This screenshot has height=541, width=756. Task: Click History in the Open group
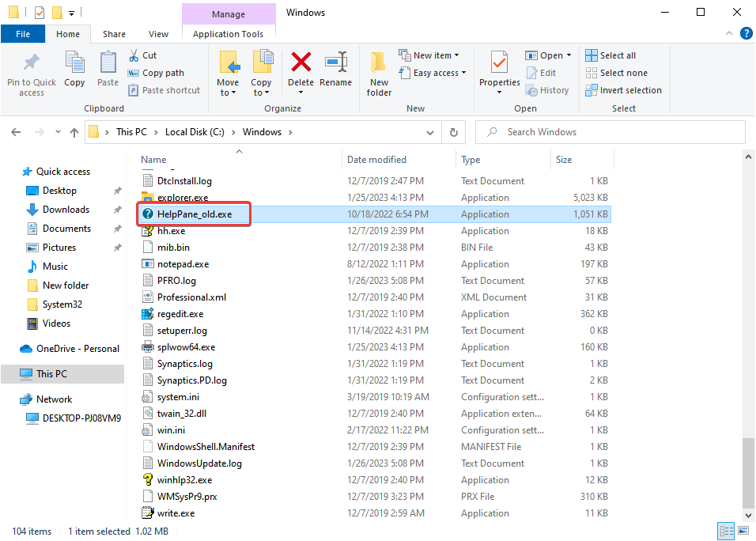[x=547, y=90]
